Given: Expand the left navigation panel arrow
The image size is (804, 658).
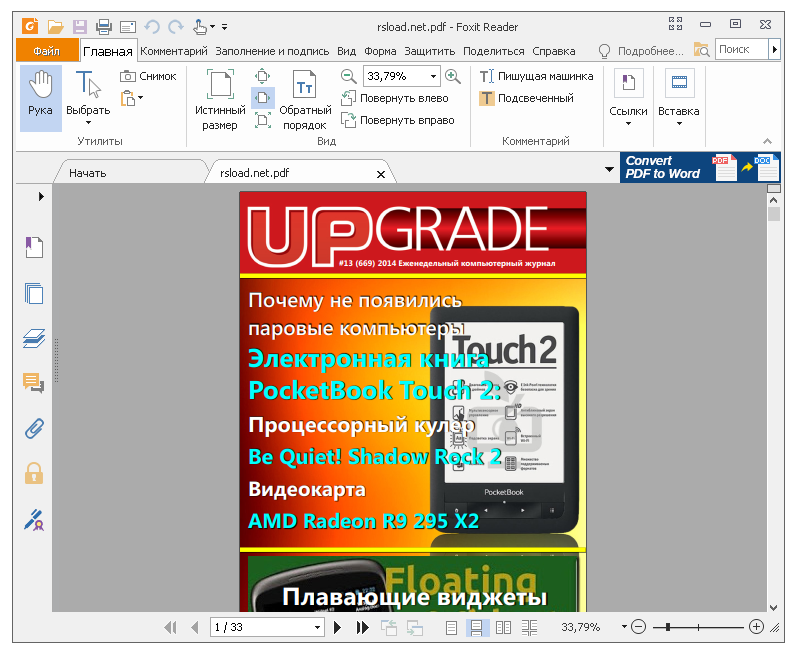Looking at the screenshot, I should pyautogui.click(x=41, y=196).
